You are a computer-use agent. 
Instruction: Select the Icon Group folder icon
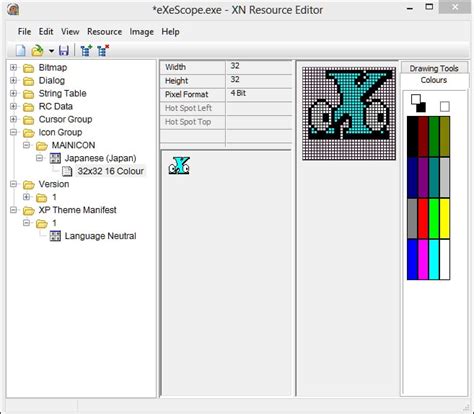tap(29, 133)
